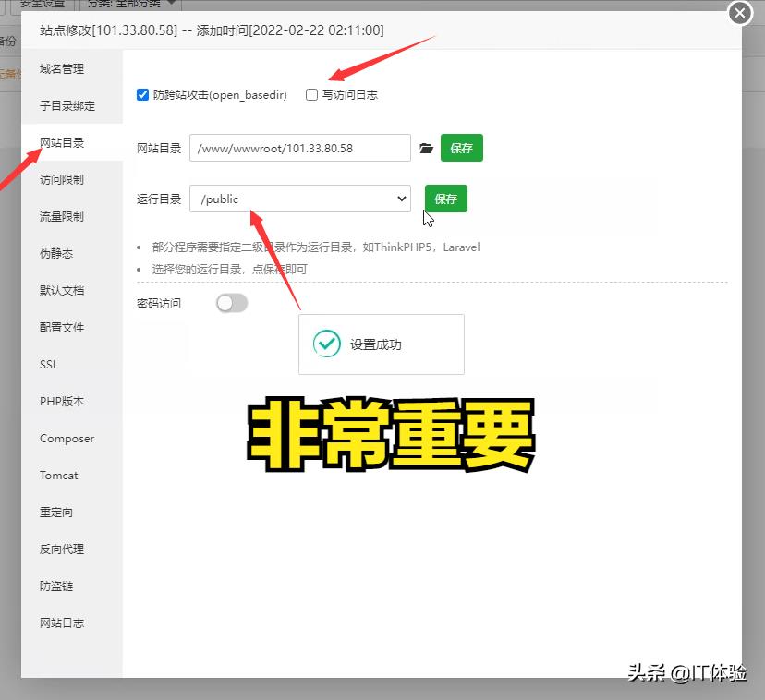Open 子目录绑定 settings
This screenshot has height=700, width=765.
61,105
